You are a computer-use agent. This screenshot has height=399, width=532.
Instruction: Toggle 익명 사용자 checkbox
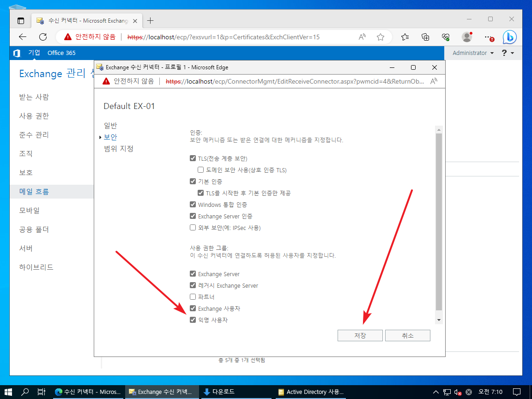click(193, 320)
